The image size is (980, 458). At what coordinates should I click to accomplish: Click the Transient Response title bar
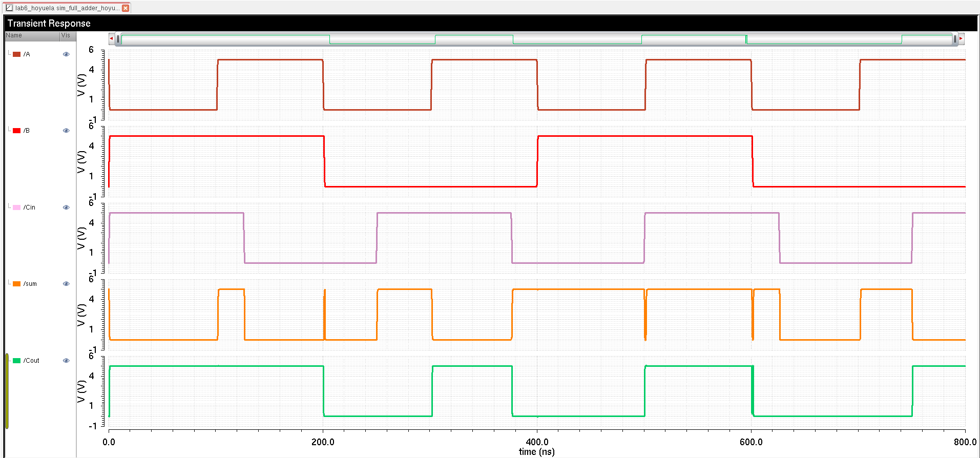click(x=491, y=24)
